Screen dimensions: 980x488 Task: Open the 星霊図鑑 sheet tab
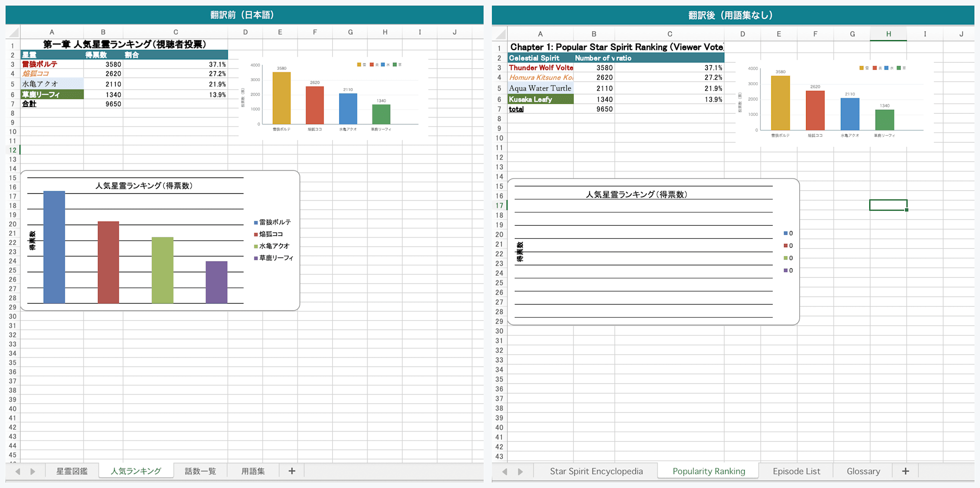[x=72, y=471]
